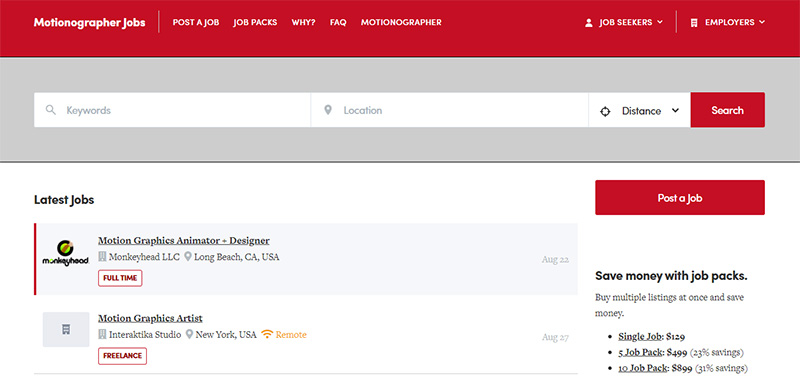
Task: Click the FULL TIME job tag
Action: (x=120, y=278)
